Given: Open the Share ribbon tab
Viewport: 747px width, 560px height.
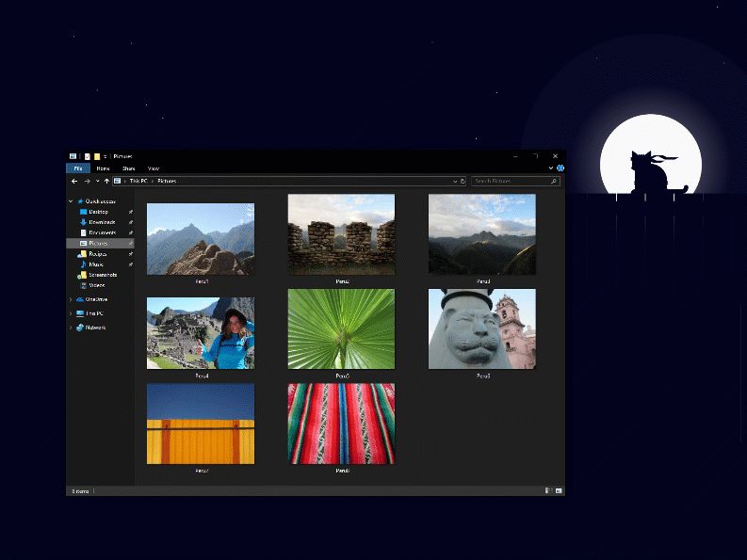Looking at the screenshot, I should (x=129, y=168).
